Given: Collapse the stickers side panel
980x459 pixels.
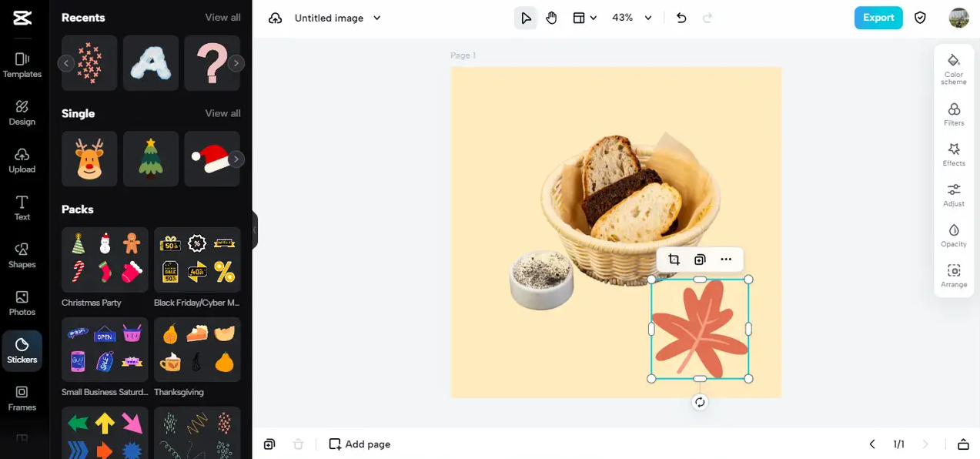Looking at the screenshot, I should click(x=255, y=229).
